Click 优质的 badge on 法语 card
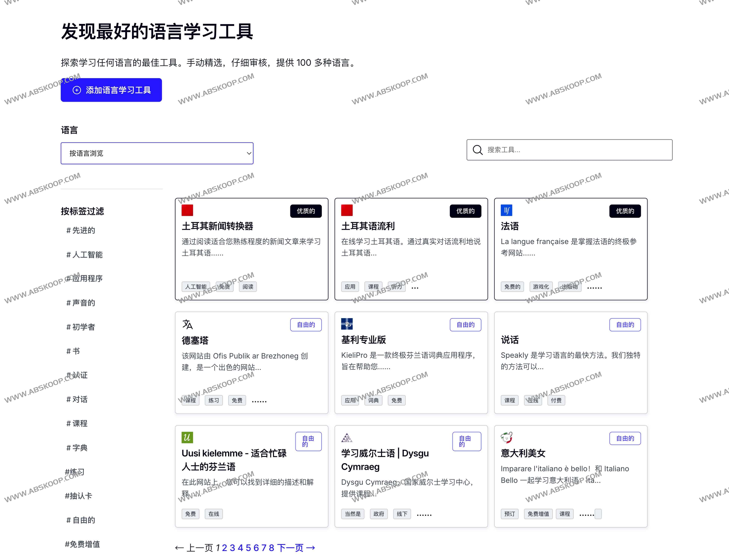 pos(625,211)
